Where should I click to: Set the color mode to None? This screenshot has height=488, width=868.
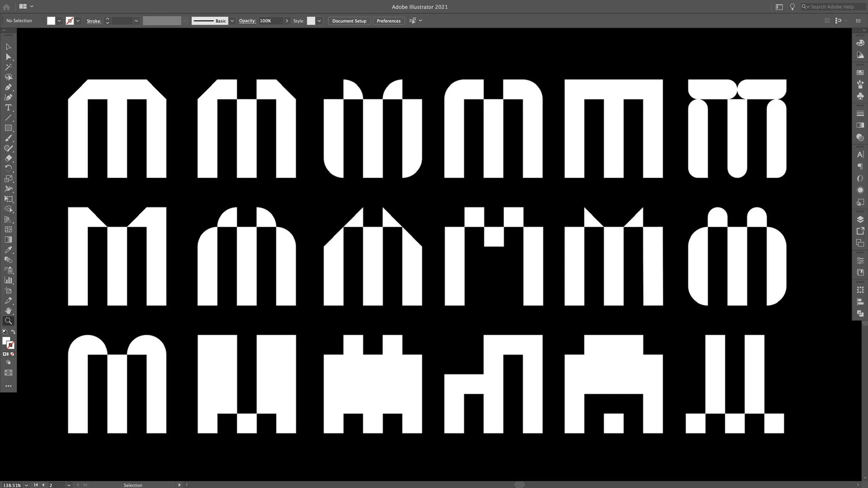pos(12,354)
